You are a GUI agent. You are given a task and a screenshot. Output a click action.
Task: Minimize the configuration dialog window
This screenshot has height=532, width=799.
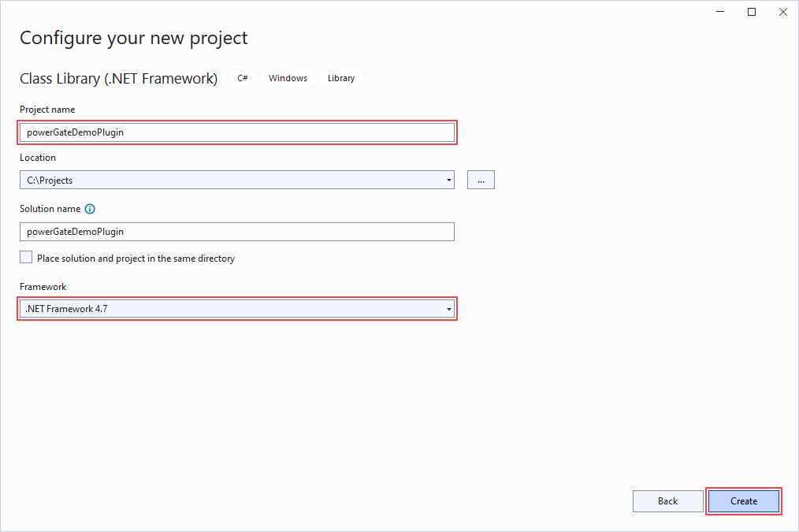pyautogui.click(x=720, y=12)
